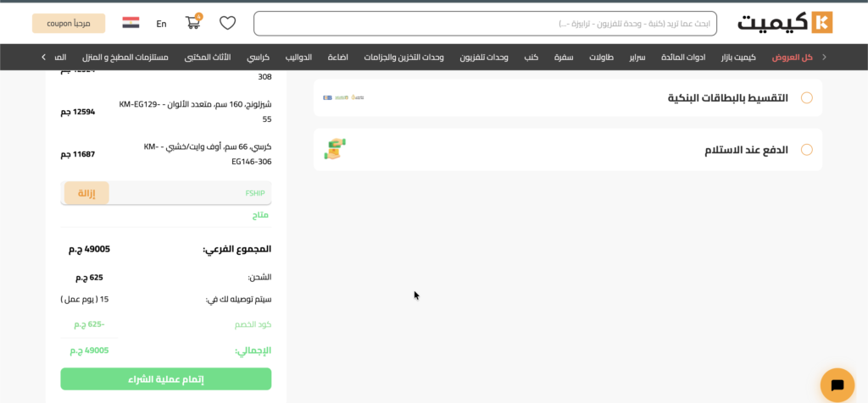Image resolution: width=868 pixels, height=403 pixels.
Task: Click إتمام عملية الشراء button
Action: [x=166, y=379]
